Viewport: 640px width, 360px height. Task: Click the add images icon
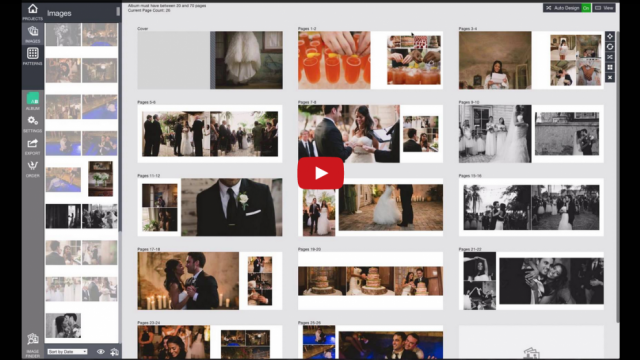(x=114, y=351)
